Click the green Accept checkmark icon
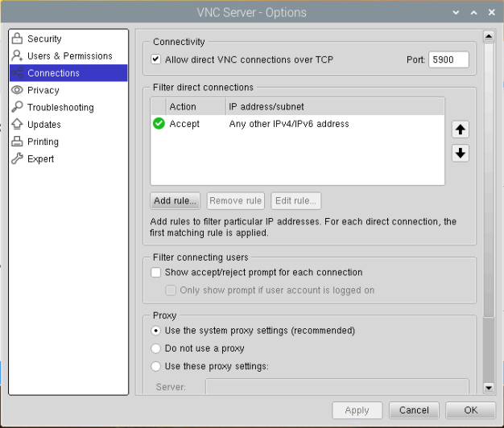This screenshot has width=504, height=428. (x=159, y=124)
